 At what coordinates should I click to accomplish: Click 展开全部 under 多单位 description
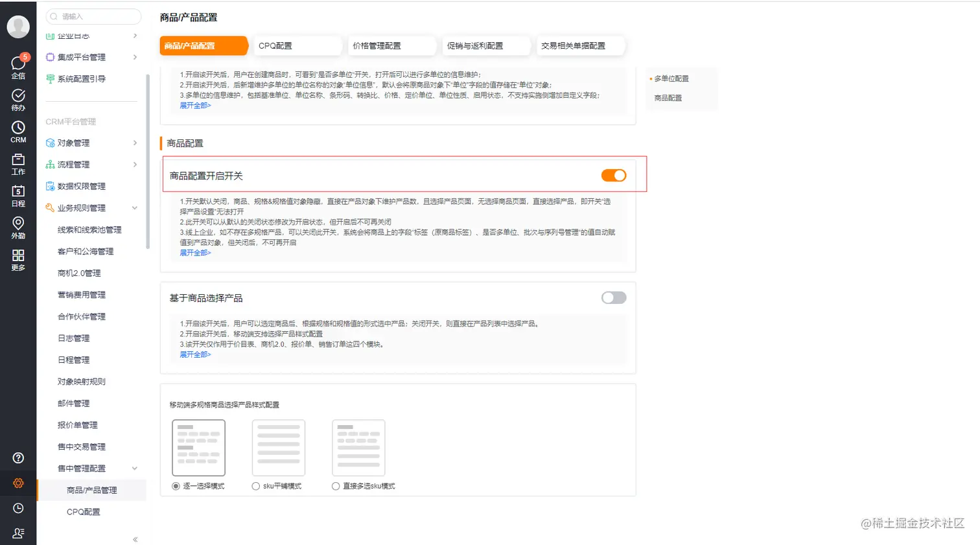tap(195, 106)
